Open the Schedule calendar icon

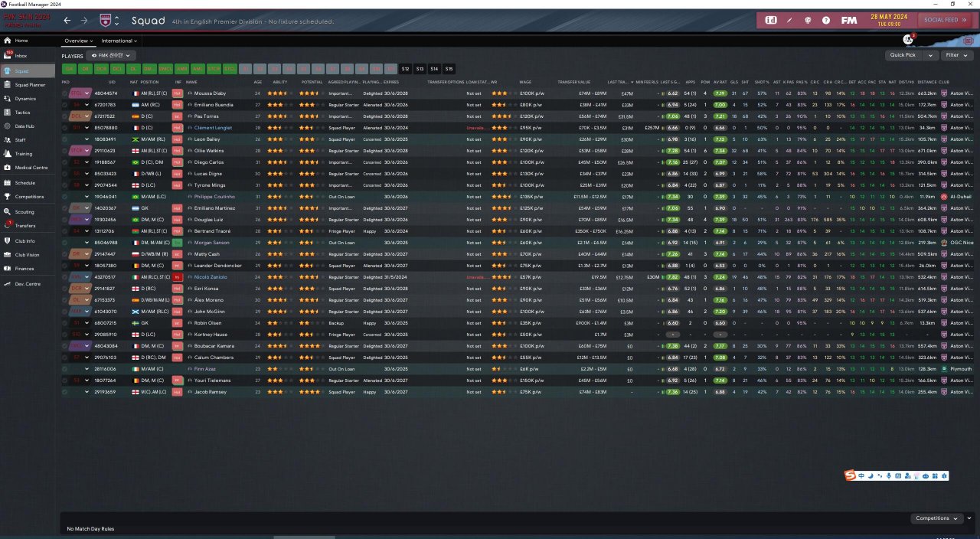point(8,183)
